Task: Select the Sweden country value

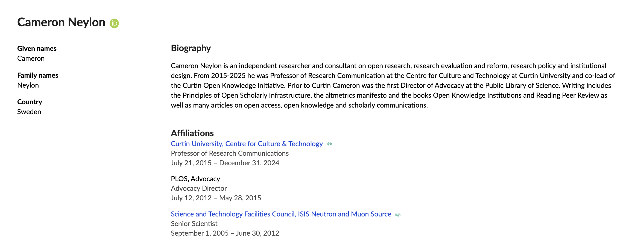Action: coord(29,112)
